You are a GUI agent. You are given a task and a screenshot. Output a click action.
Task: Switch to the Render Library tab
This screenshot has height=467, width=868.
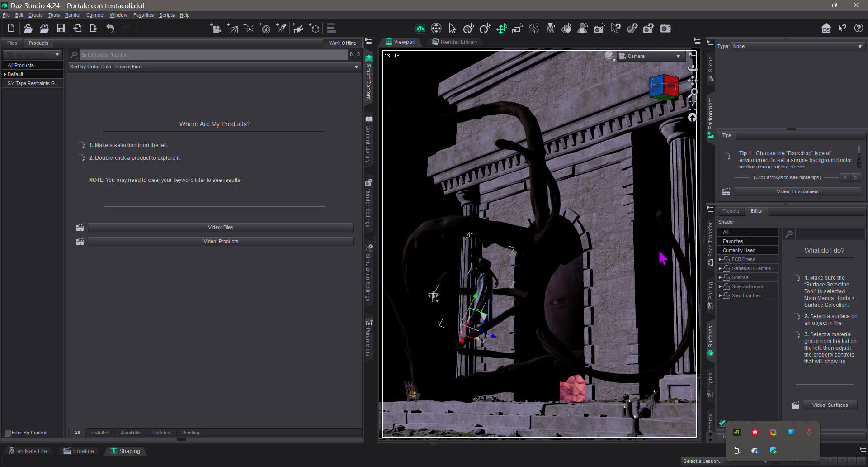455,42
